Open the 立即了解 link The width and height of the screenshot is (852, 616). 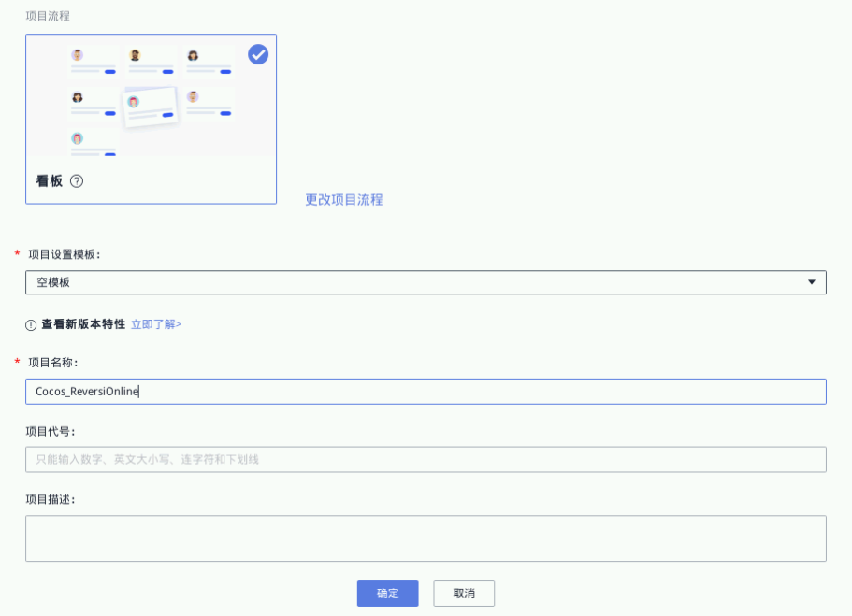[156, 324]
